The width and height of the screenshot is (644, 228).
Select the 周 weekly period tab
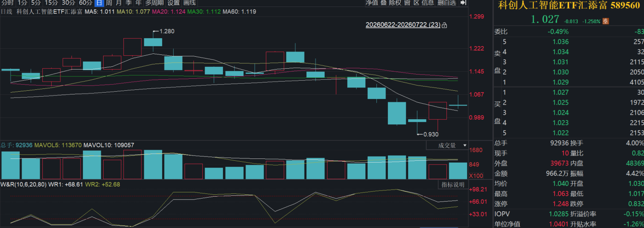click(109, 3)
